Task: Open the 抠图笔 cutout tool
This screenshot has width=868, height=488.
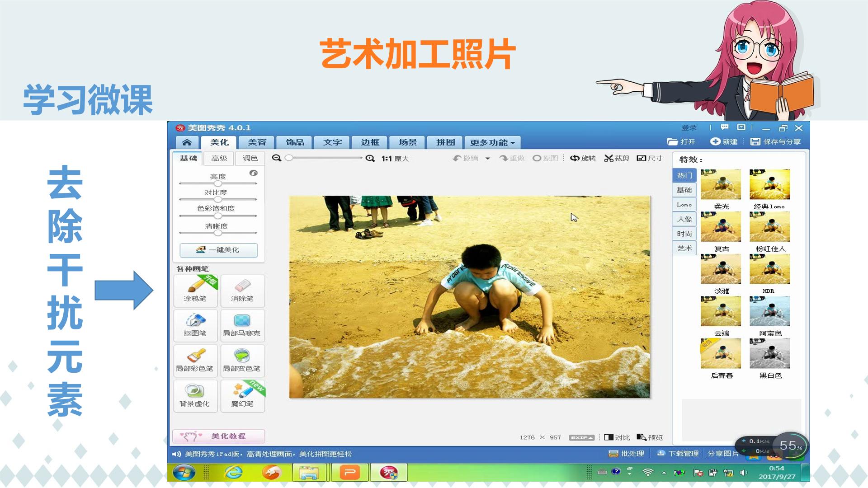Action: tap(195, 325)
